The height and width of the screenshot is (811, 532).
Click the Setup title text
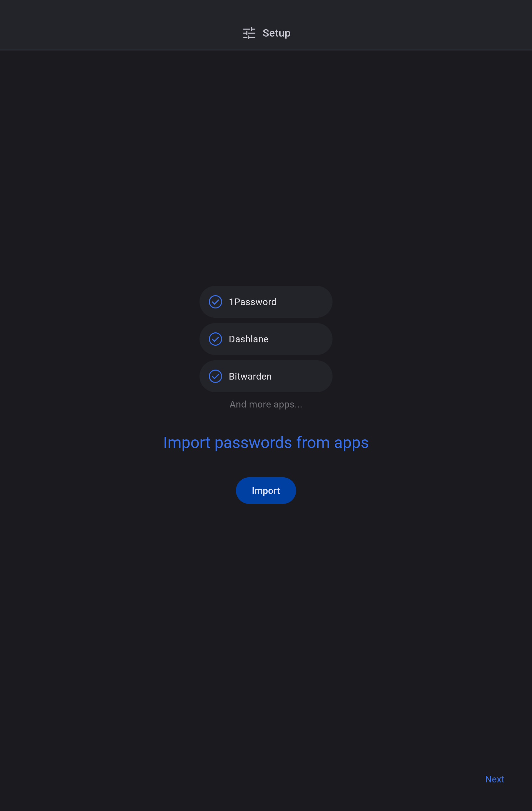coord(276,33)
